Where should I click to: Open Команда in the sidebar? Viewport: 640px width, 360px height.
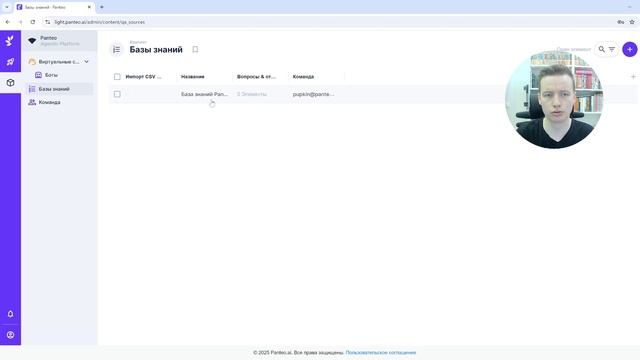click(60, 102)
